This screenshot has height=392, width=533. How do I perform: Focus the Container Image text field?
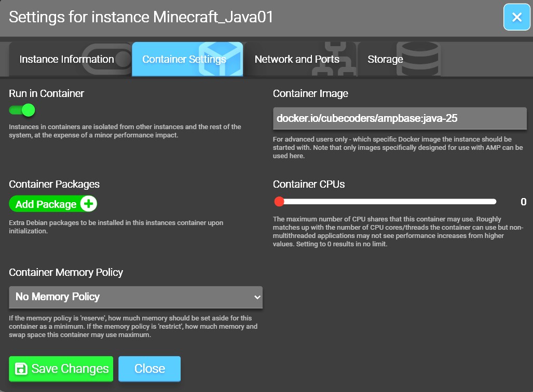[x=400, y=118]
